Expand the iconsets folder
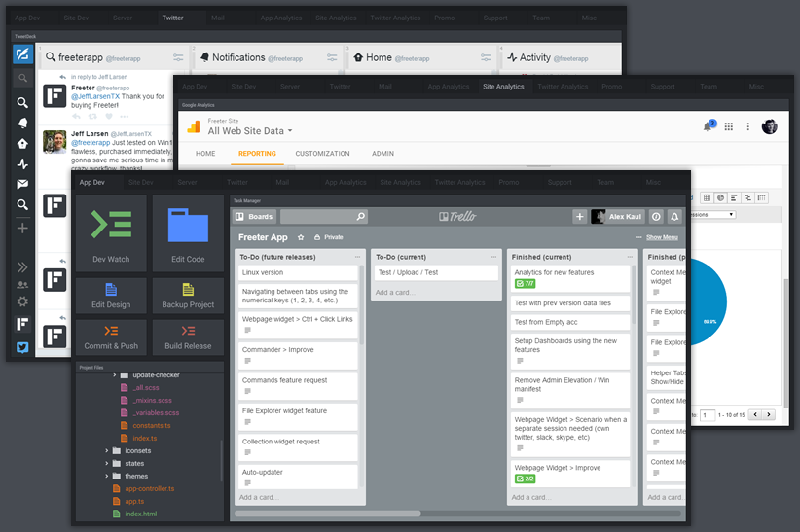This screenshot has height=532, width=800. [107, 451]
